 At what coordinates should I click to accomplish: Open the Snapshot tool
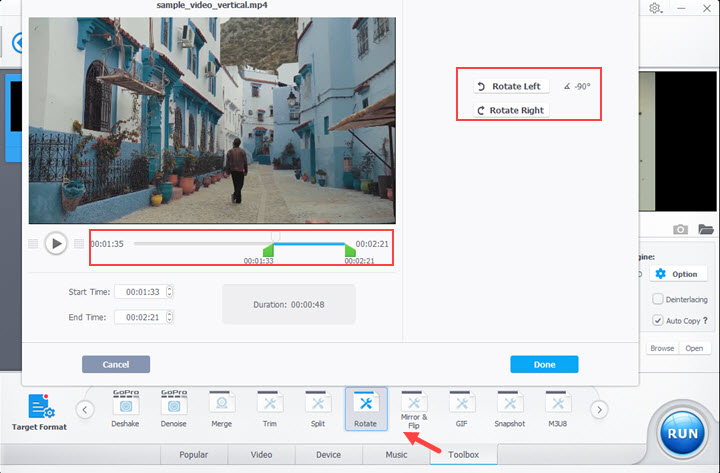pyautogui.click(x=509, y=409)
